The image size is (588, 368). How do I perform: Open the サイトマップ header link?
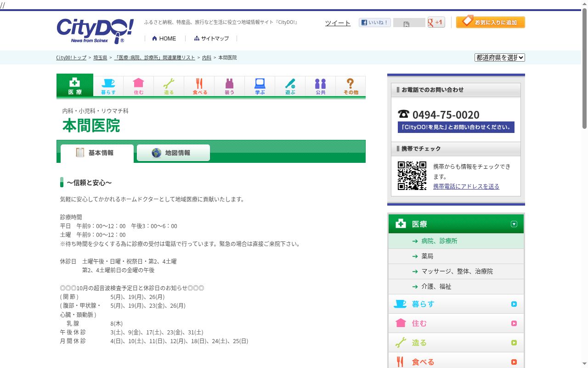click(x=211, y=39)
